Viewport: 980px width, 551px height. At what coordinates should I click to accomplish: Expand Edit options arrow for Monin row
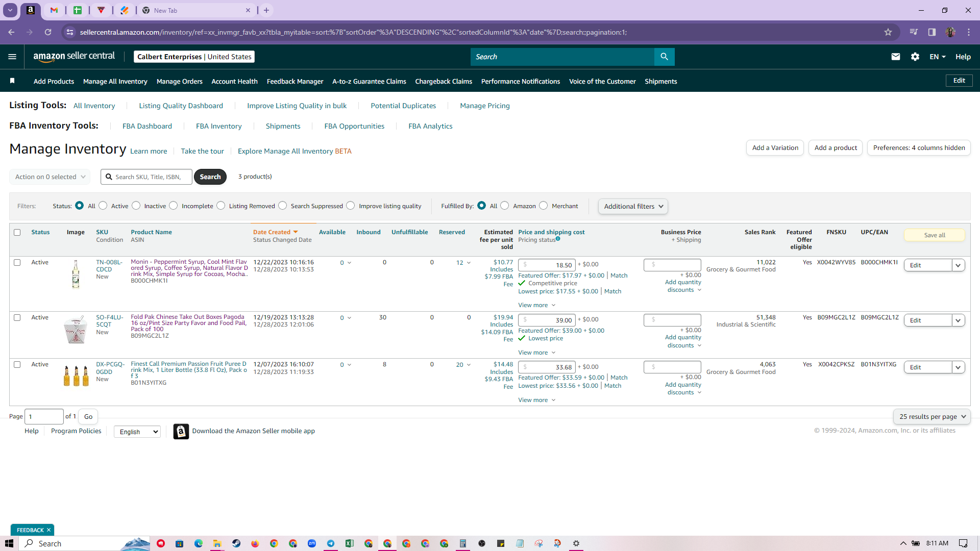coord(958,265)
